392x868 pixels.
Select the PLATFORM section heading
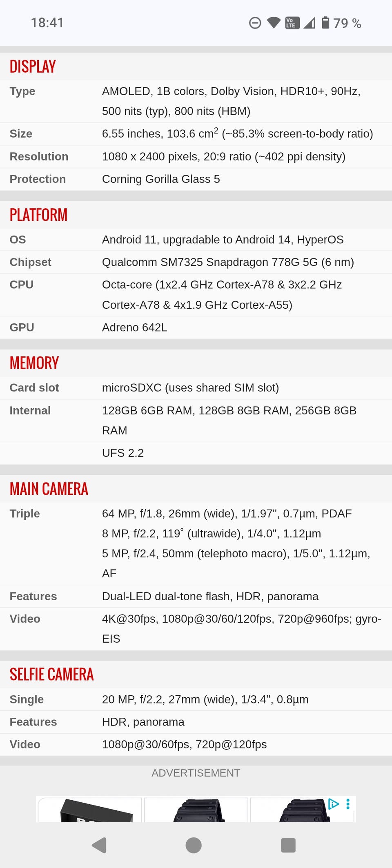[38, 215]
